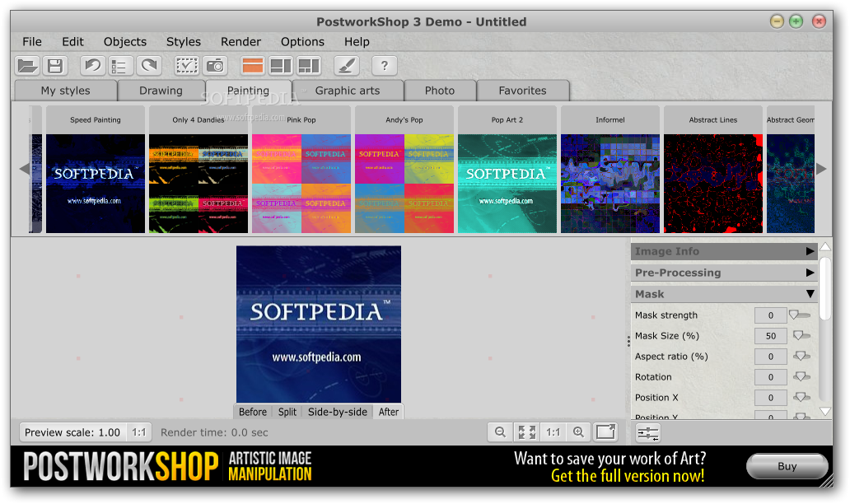Open the File menu
This screenshot has height=504, width=850.
coord(32,42)
